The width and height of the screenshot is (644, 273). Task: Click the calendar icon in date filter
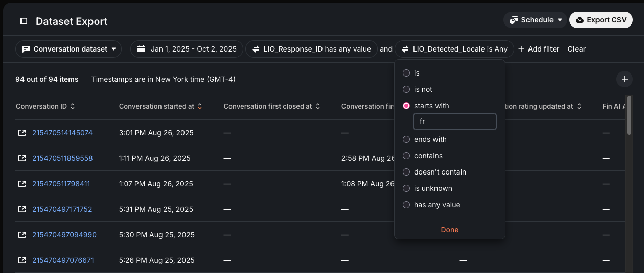(141, 49)
